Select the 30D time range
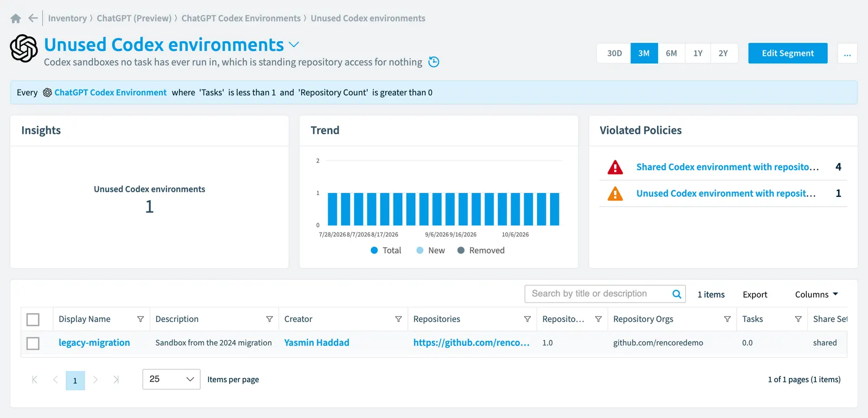Image resolution: width=868 pixels, height=418 pixels. (x=614, y=53)
